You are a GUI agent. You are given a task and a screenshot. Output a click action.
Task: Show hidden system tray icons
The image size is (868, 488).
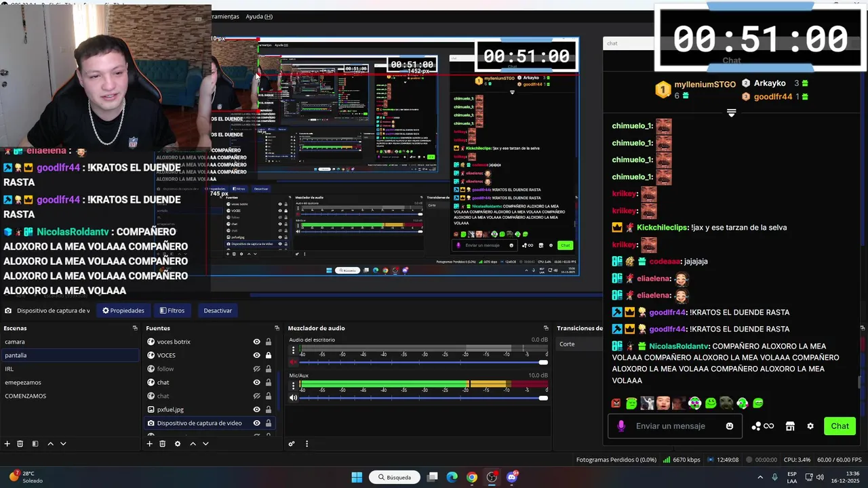[x=759, y=477]
